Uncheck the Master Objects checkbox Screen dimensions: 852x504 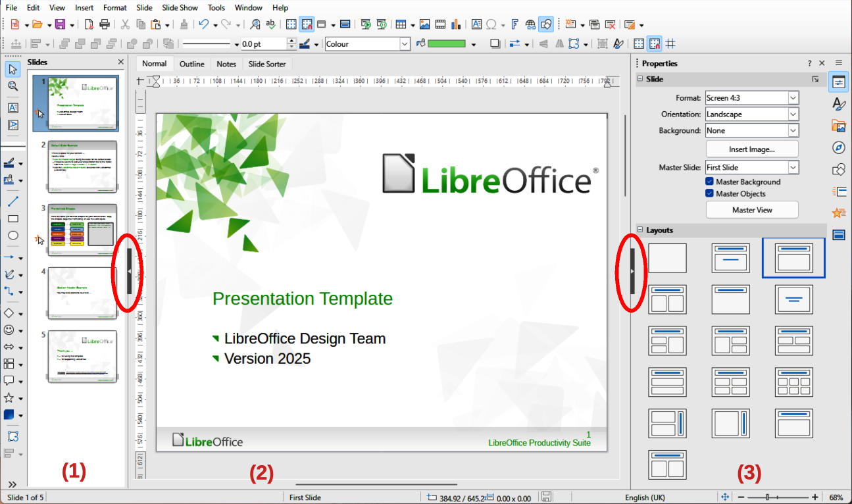pyautogui.click(x=710, y=193)
